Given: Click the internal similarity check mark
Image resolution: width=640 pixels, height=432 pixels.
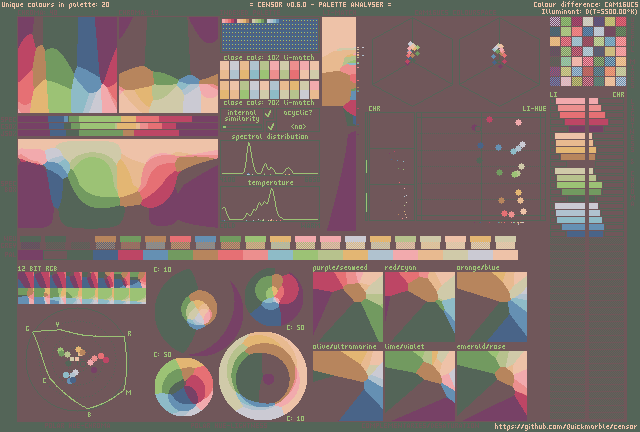Looking at the screenshot, I should click(x=268, y=113).
